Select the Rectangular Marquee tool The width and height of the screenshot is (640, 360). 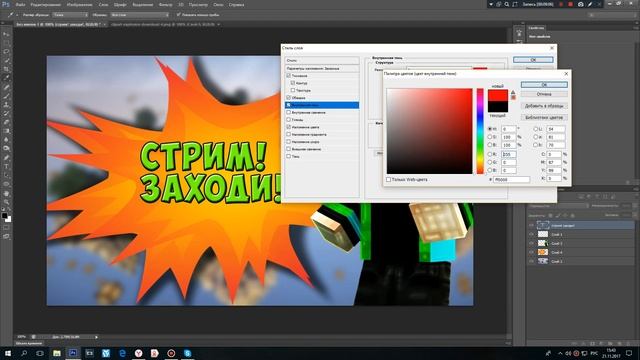pyautogui.click(x=6, y=43)
